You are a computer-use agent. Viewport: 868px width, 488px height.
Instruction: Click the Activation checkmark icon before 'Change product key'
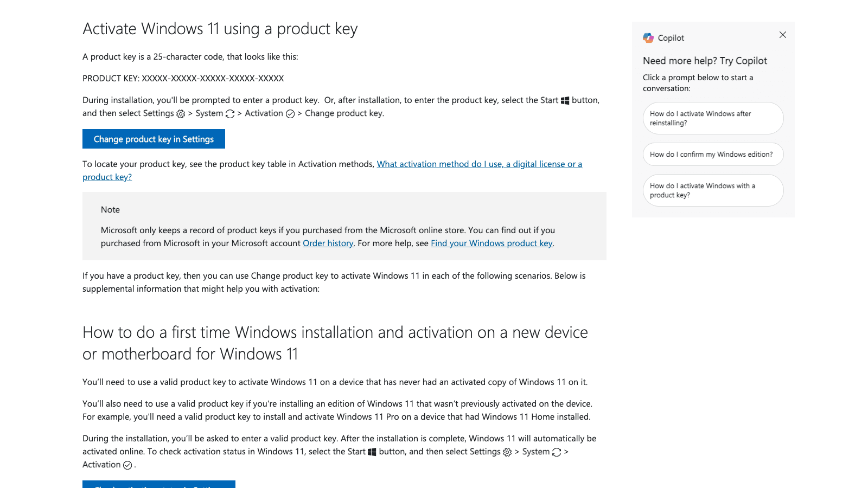pyautogui.click(x=290, y=114)
